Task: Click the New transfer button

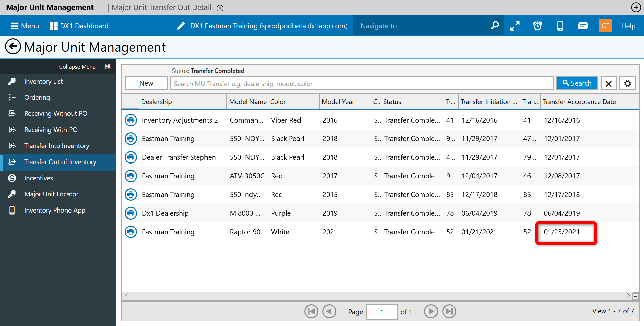Action: click(146, 83)
